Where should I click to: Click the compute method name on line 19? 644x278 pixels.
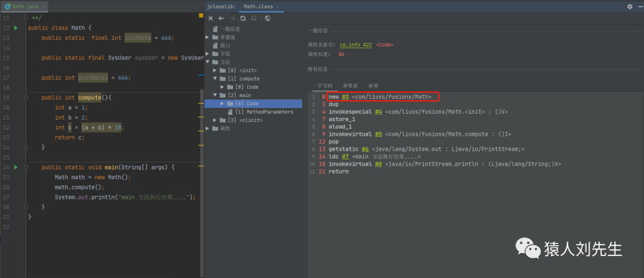pyautogui.click(x=89, y=98)
